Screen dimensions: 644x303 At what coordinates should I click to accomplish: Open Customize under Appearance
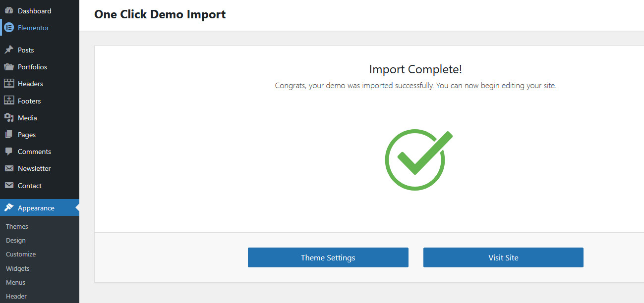(21, 254)
